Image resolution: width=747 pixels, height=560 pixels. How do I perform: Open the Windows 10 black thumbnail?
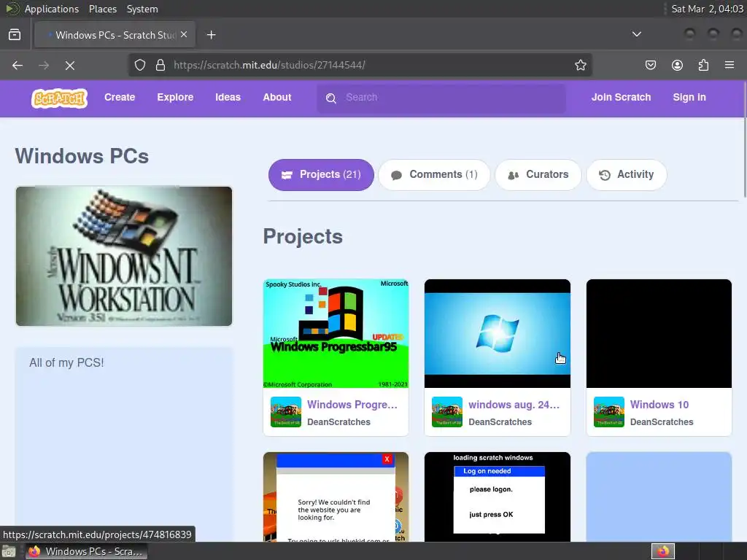[659, 333]
